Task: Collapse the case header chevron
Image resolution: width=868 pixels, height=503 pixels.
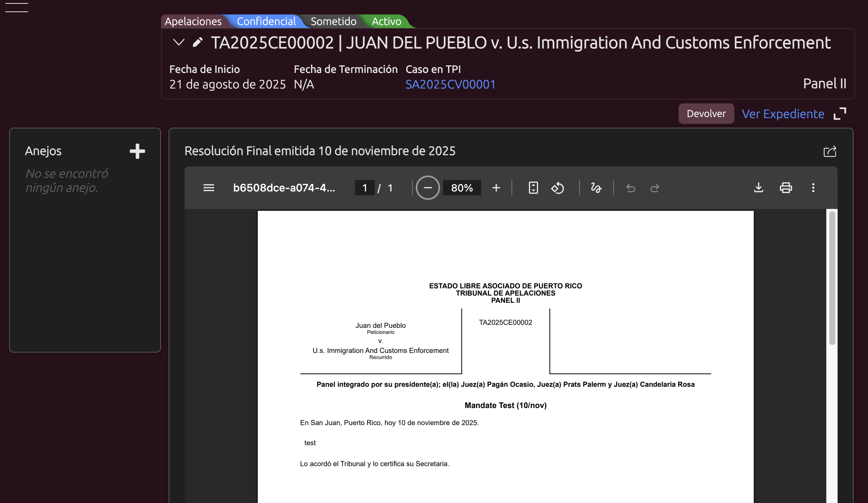Action: click(x=178, y=42)
